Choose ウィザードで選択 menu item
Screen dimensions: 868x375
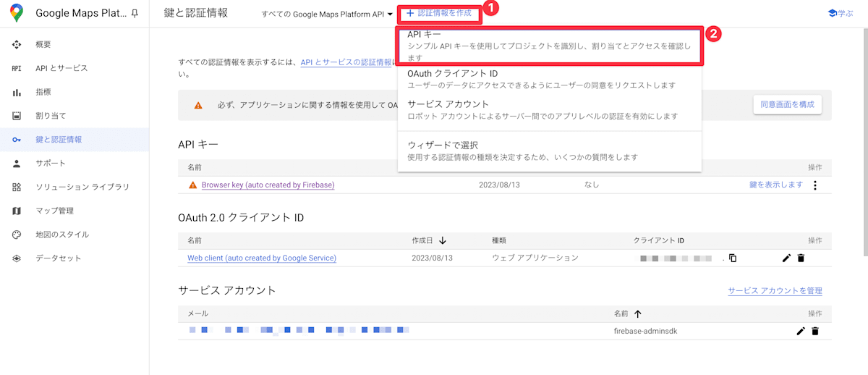pos(549,151)
